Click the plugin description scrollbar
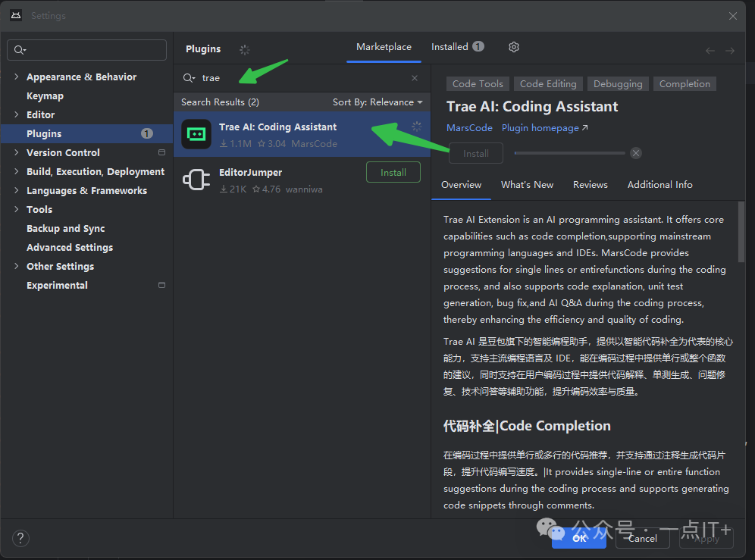Image resolution: width=755 pixels, height=560 pixels. click(x=741, y=232)
